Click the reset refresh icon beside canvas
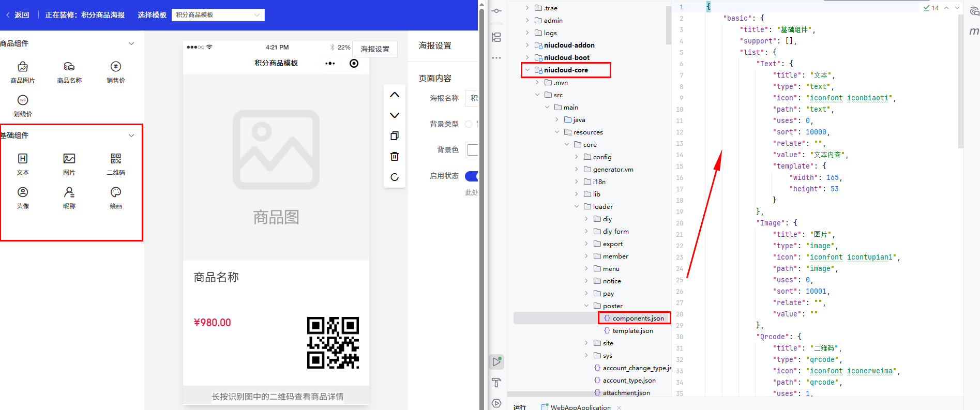This screenshot has height=410, width=980. (x=395, y=177)
